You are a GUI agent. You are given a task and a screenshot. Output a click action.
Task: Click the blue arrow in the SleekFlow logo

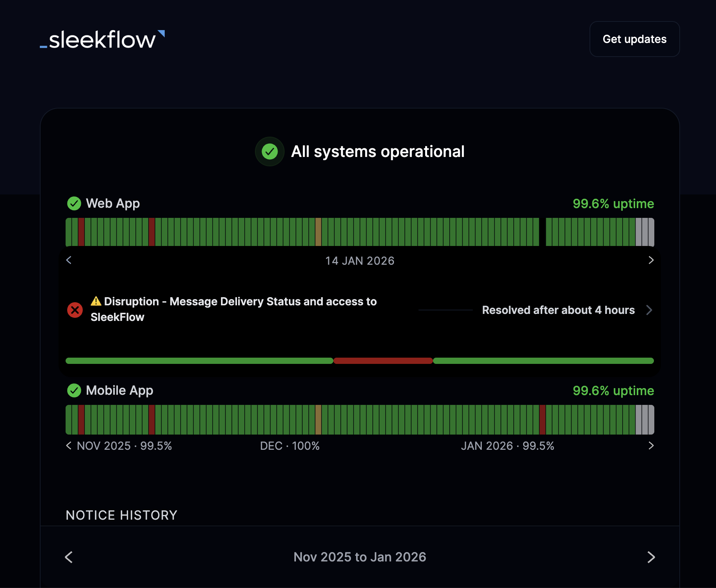(x=162, y=34)
